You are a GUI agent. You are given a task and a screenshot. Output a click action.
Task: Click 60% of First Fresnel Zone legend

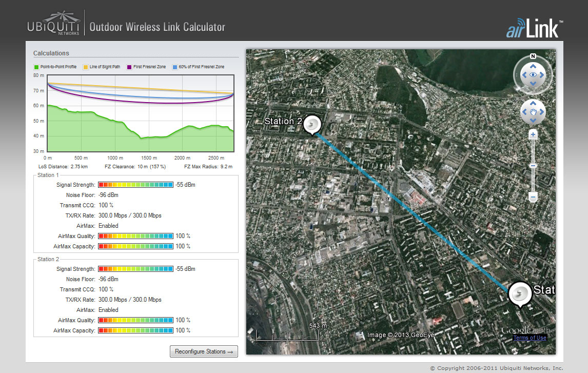[x=198, y=67]
